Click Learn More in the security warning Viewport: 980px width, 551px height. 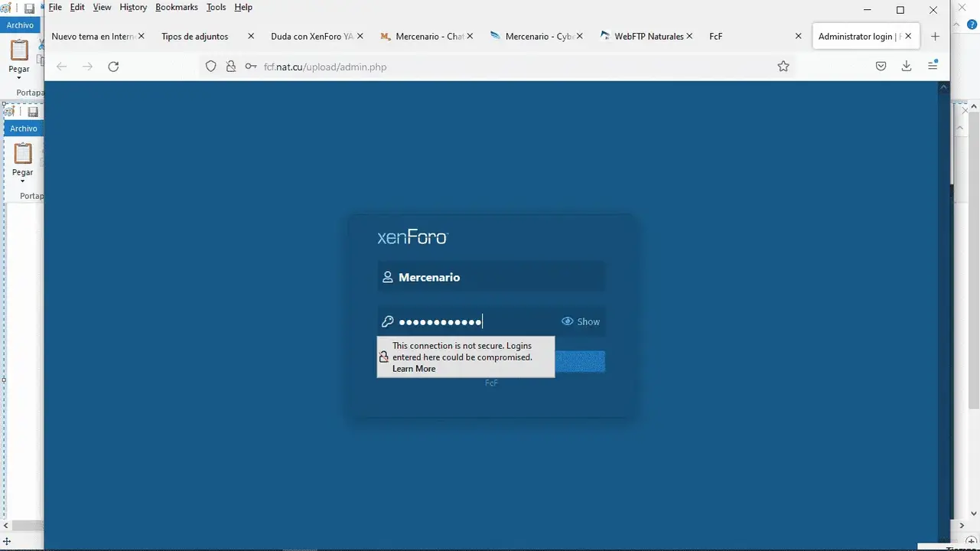tap(414, 369)
